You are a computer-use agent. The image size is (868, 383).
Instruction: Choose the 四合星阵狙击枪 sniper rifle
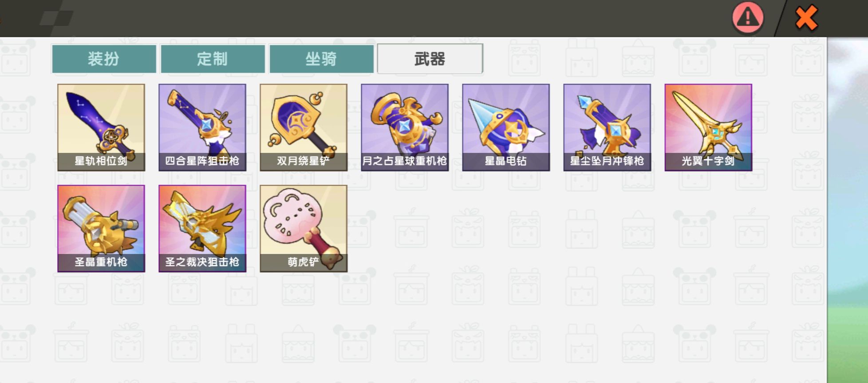coord(202,127)
